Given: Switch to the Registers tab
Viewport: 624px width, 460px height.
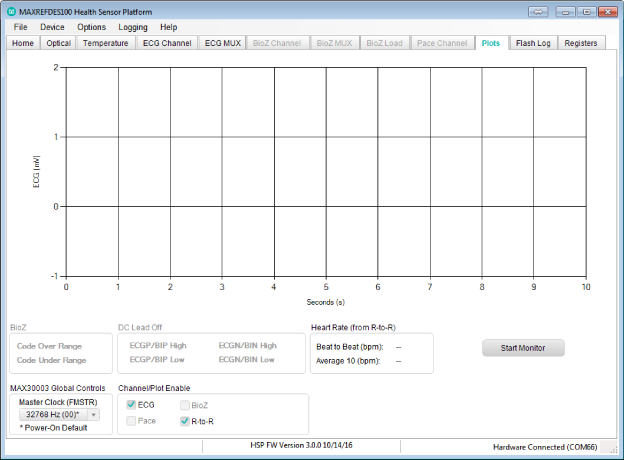Looking at the screenshot, I should (581, 43).
